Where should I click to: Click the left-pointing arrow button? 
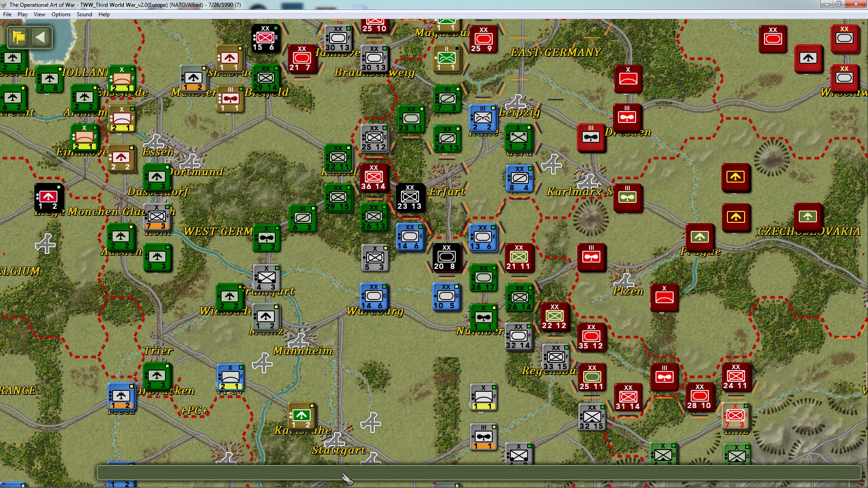click(x=41, y=37)
